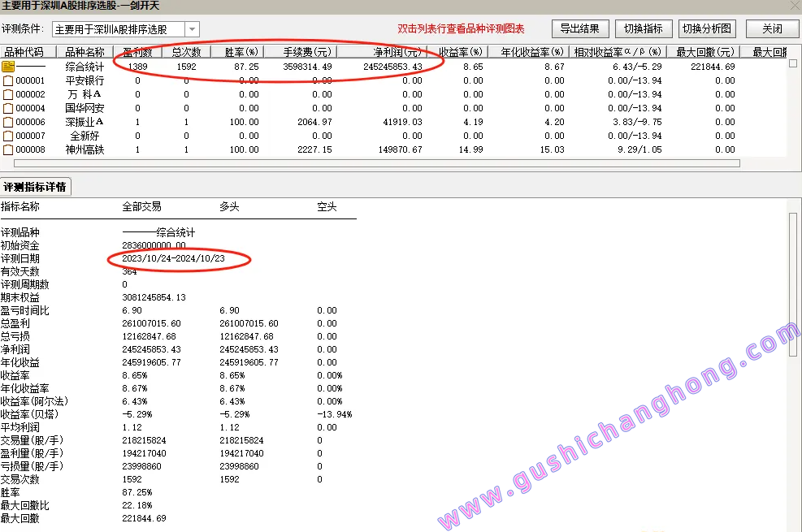Click the 指标名称 heading
Screen dimensions: 802x532
20,206
